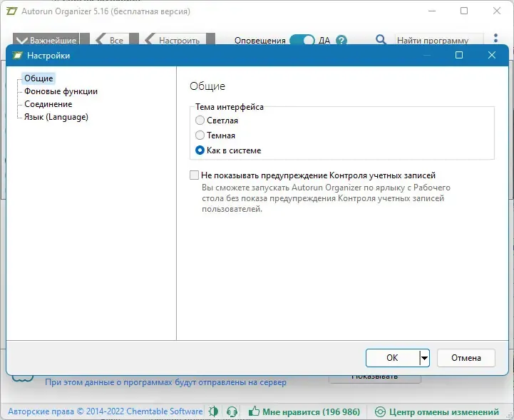Click Мне нравится (196 986) link

[x=311, y=412]
